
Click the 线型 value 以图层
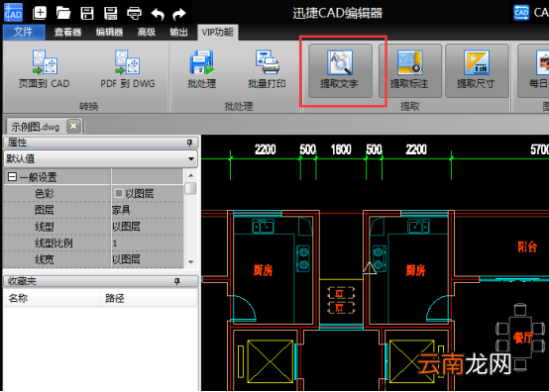126,227
